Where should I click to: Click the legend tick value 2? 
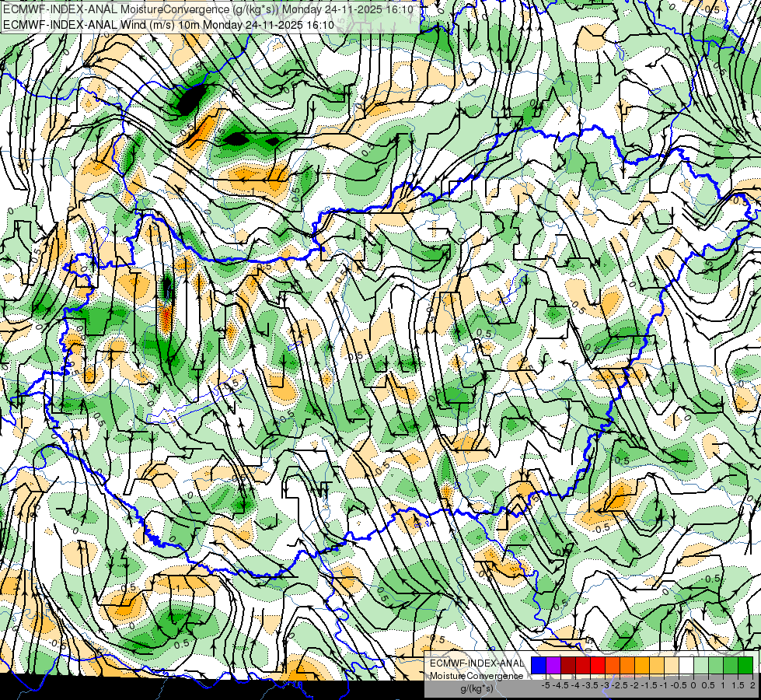click(x=752, y=685)
